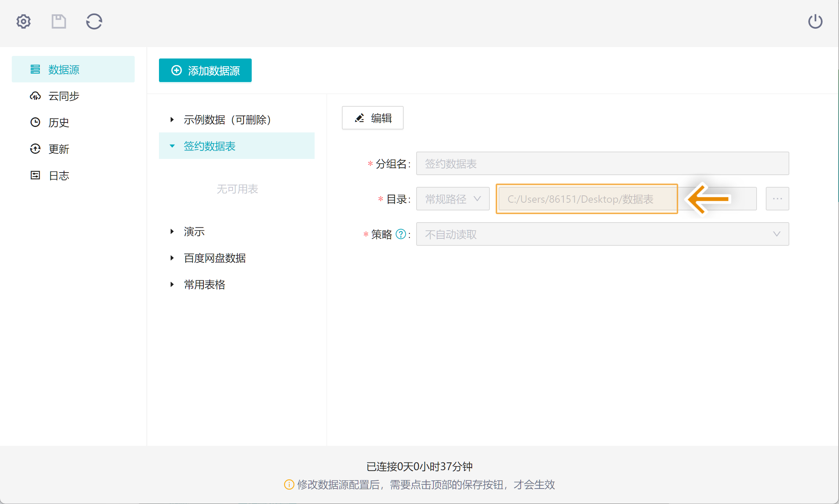Click the help question mark beside 策略
The image size is (839, 504).
pos(401,234)
